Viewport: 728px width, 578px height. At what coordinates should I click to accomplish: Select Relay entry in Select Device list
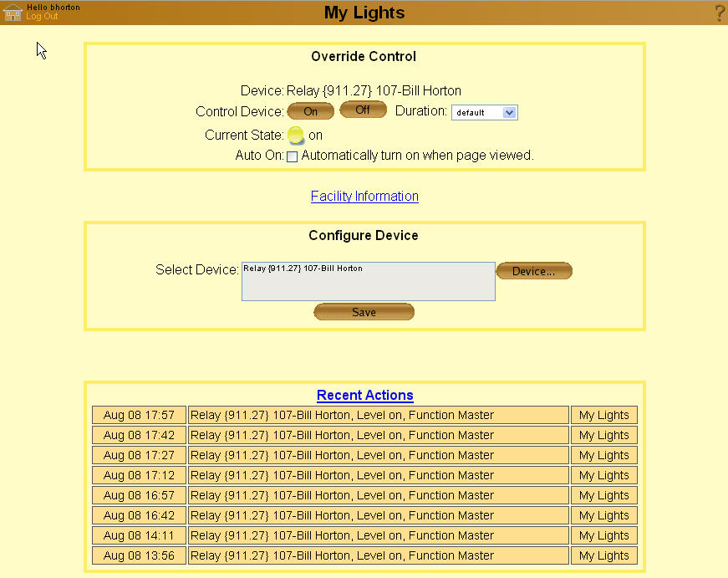(x=303, y=269)
